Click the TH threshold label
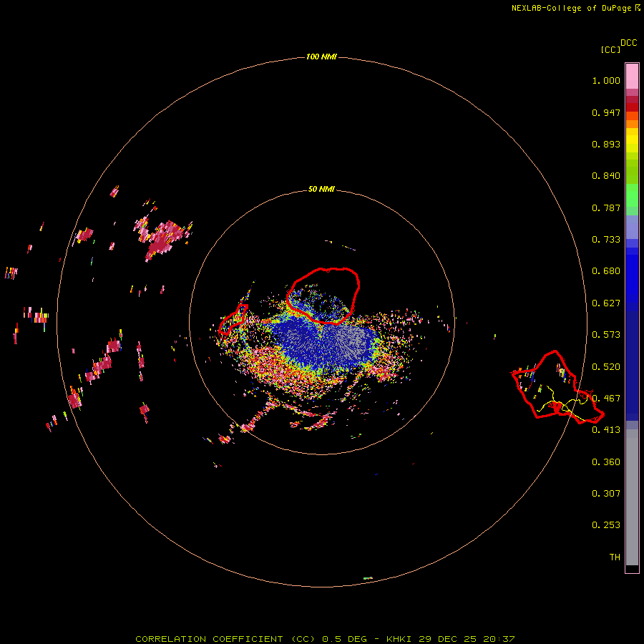 615,557
